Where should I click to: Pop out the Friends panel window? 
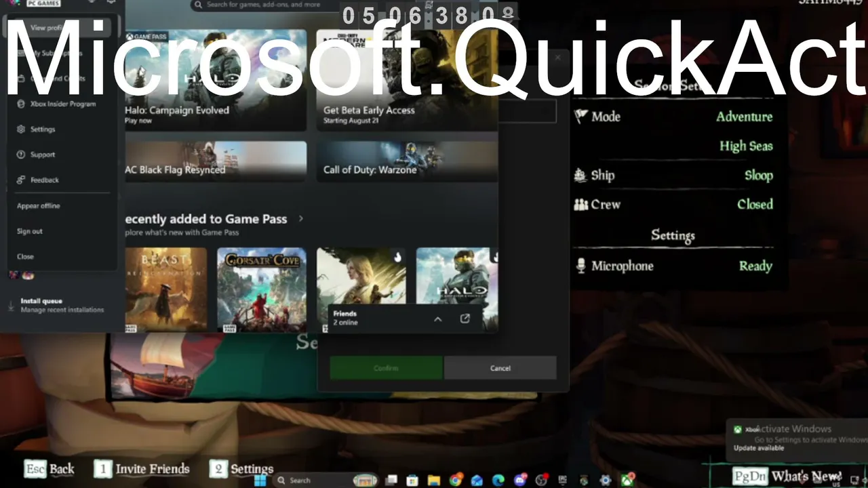tap(465, 319)
